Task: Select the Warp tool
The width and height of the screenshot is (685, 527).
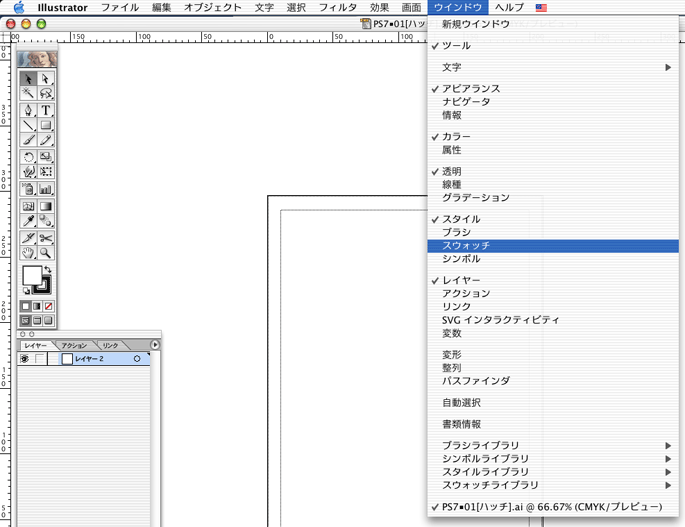Action: pyautogui.click(x=28, y=172)
